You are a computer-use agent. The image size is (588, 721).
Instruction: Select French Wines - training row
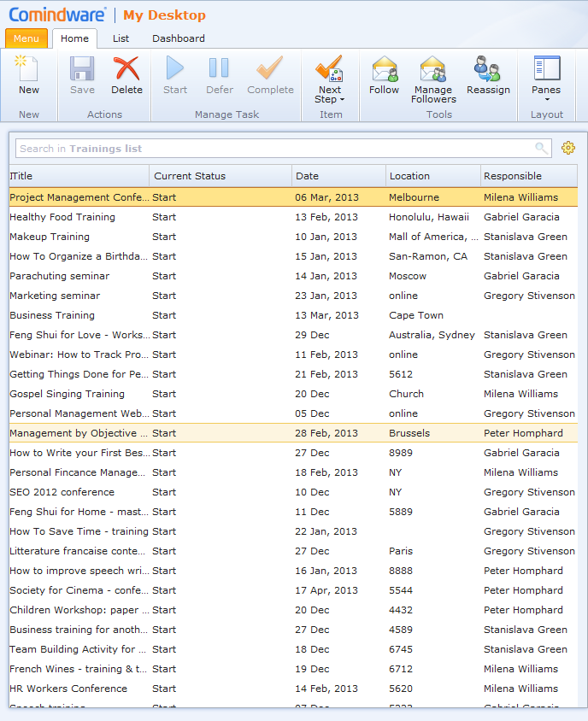pos(293,669)
